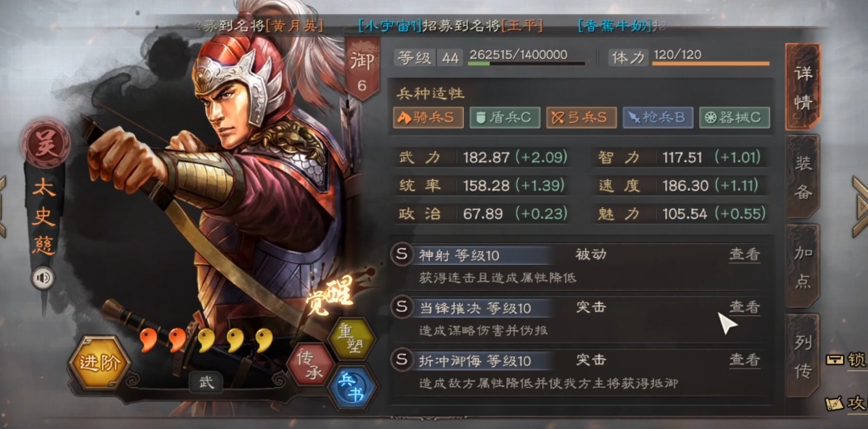Go to previous general with left arrow

3,207
